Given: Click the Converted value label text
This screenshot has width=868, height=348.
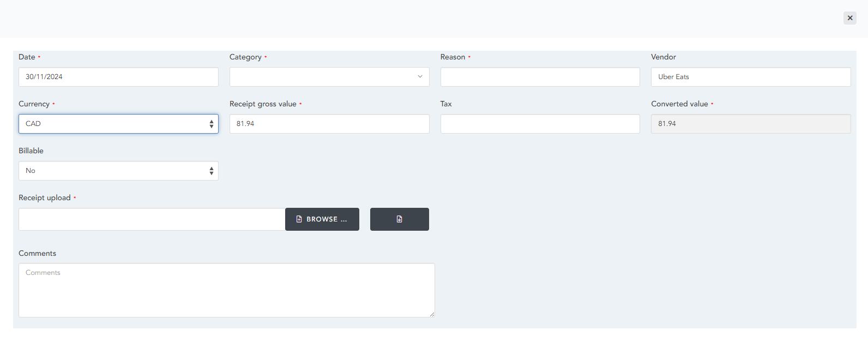Looking at the screenshot, I should (x=679, y=104).
